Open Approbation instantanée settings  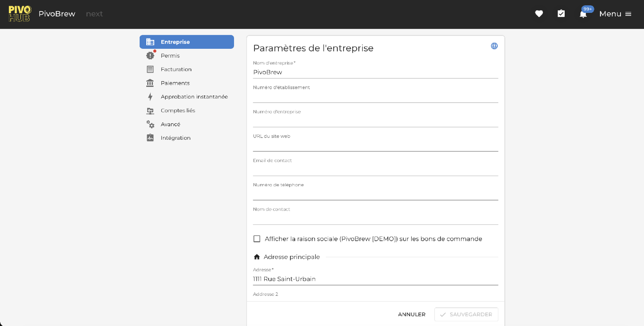tap(187, 97)
